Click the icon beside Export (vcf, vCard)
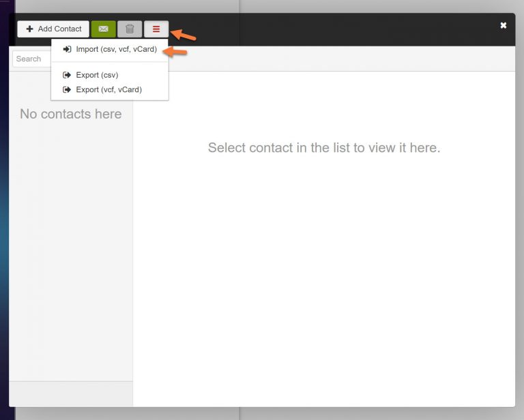Image resolution: width=524 pixels, height=420 pixels. click(67, 89)
